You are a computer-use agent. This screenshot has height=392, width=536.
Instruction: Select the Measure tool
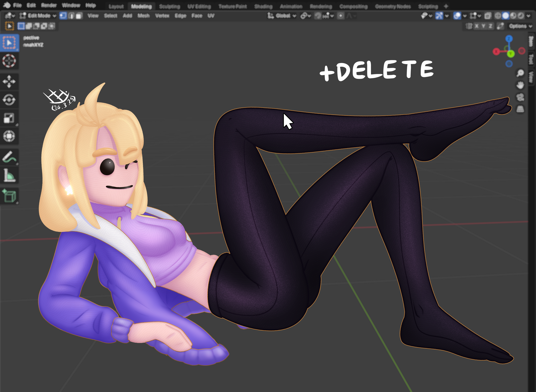point(9,175)
